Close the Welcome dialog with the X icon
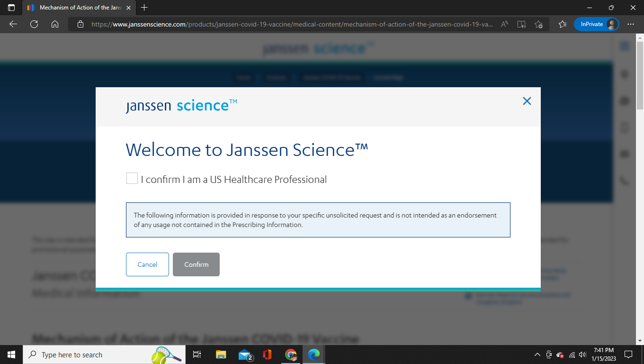644x364 pixels. (x=527, y=101)
